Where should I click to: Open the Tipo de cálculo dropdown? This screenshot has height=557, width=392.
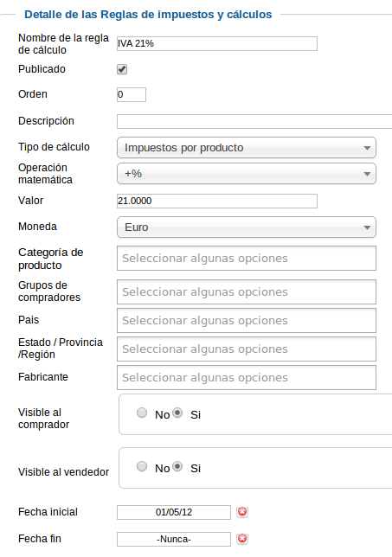247,147
